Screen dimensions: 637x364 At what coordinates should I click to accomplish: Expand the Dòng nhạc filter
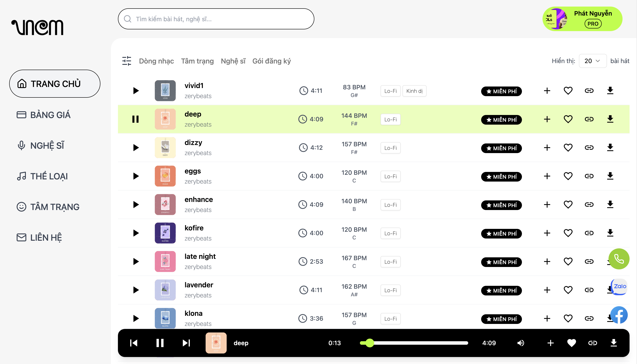tap(156, 61)
